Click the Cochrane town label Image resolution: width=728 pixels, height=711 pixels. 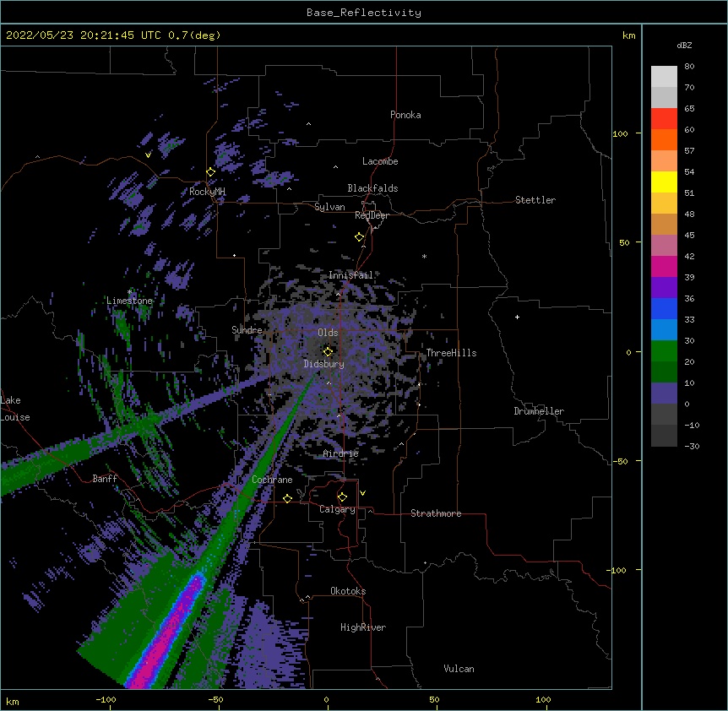tap(272, 480)
